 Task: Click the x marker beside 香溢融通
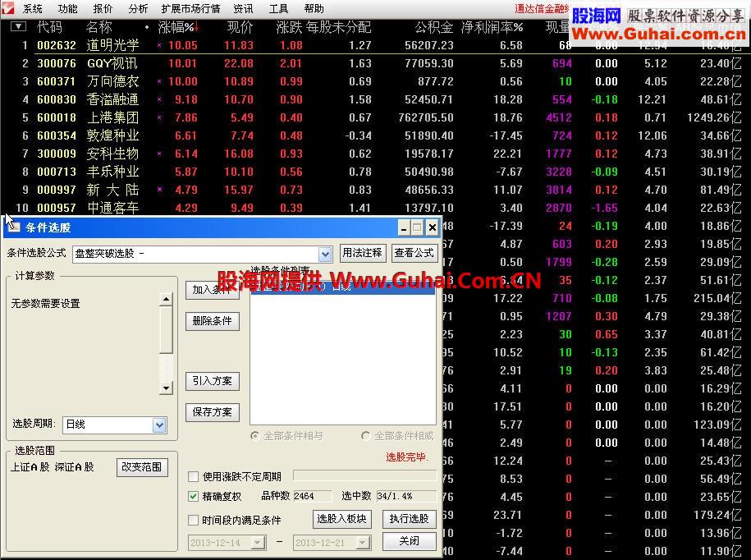[159, 99]
